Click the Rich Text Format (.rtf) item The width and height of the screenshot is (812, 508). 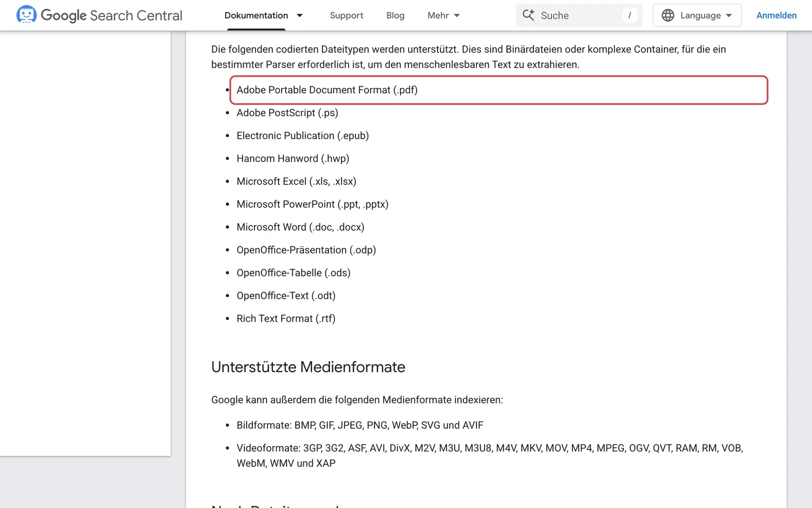(x=286, y=319)
